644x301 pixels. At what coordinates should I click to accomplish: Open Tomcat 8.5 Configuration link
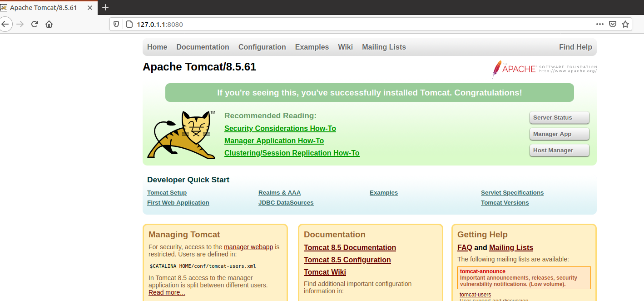[347, 260]
